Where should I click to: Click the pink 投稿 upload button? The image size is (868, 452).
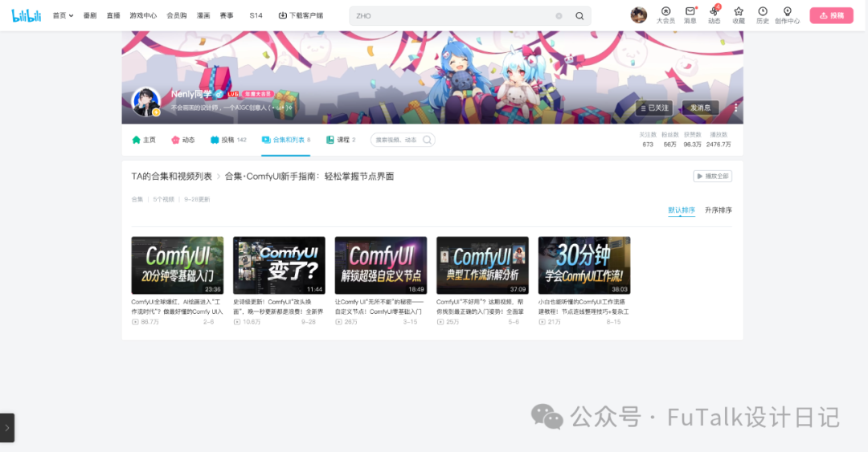point(832,15)
